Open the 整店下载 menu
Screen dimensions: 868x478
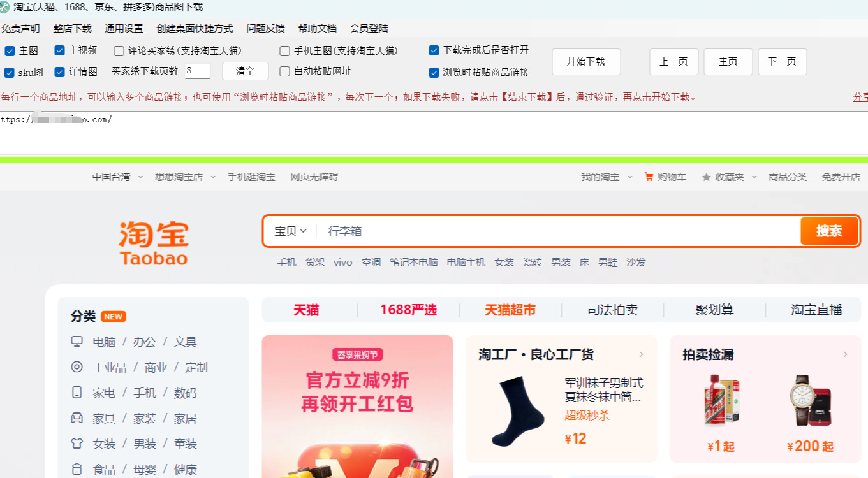[72, 29]
